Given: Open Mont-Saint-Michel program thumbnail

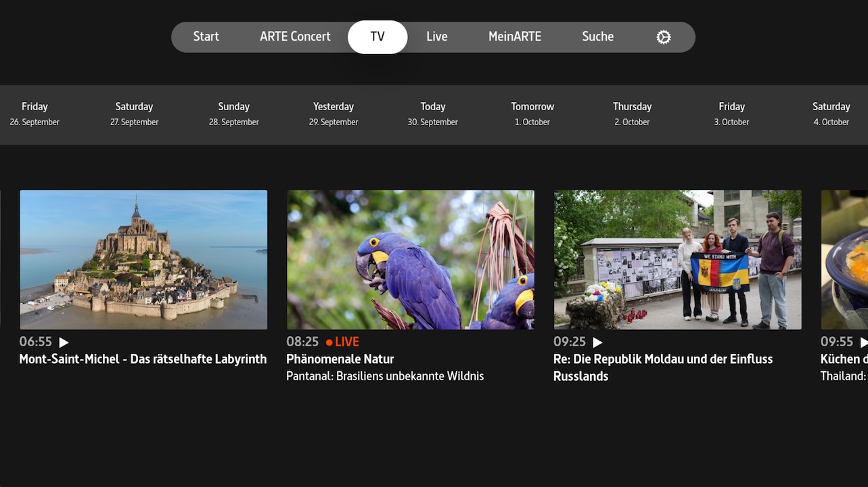Looking at the screenshot, I should (143, 260).
